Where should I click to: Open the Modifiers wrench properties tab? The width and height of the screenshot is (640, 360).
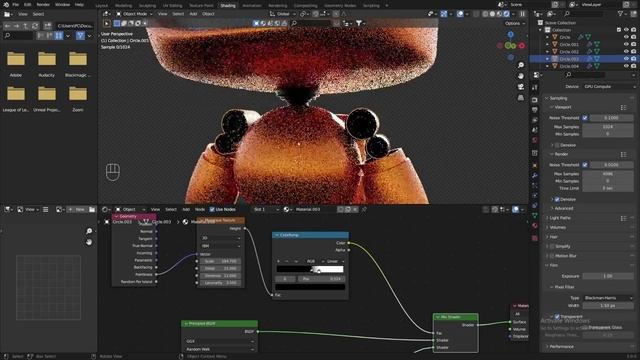pos(535,176)
